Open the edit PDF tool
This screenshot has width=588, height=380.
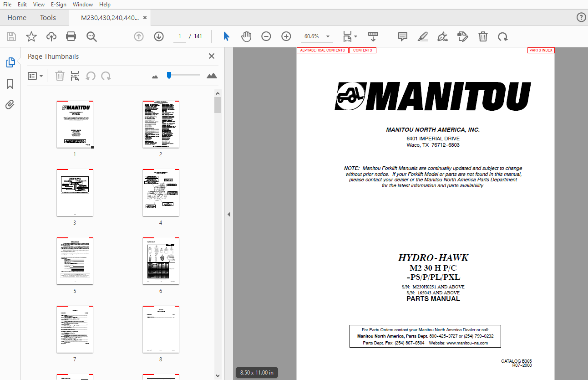[x=463, y=36]
